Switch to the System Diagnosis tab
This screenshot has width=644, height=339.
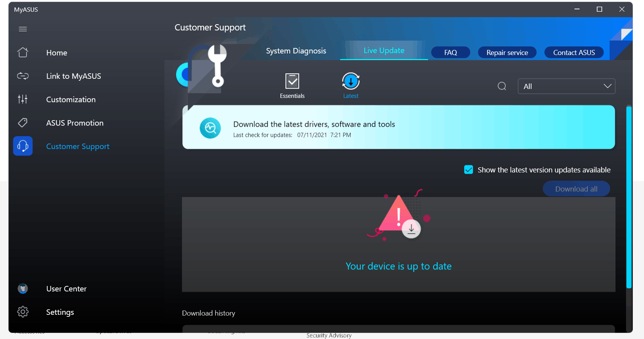click(296, 51)
